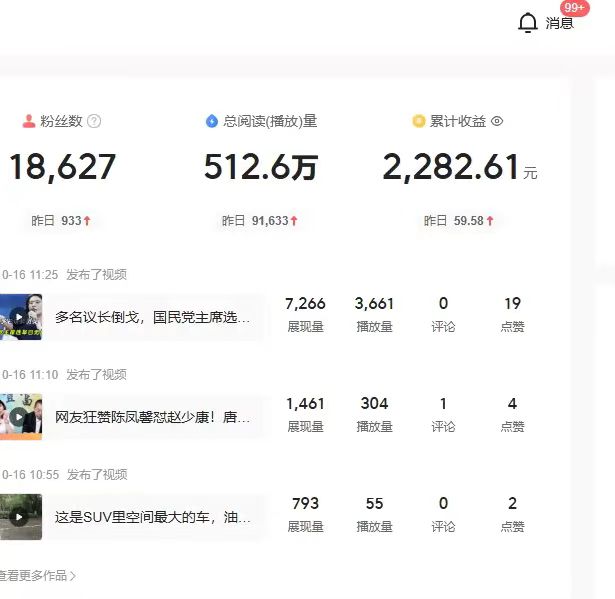Open the video titled 这是SUV里空间最大的车
This screenshot has width=615, height=599.
point(152,518)
